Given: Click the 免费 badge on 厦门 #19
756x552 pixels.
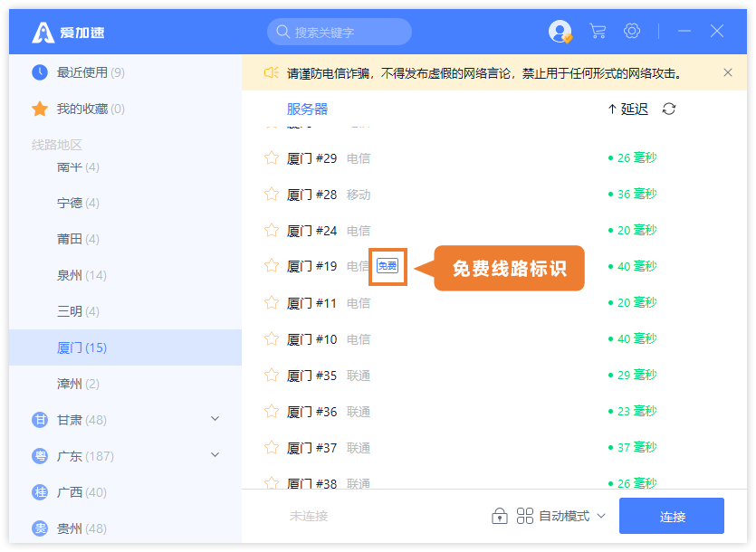Looking at the screenshot, I should [388, 266].
